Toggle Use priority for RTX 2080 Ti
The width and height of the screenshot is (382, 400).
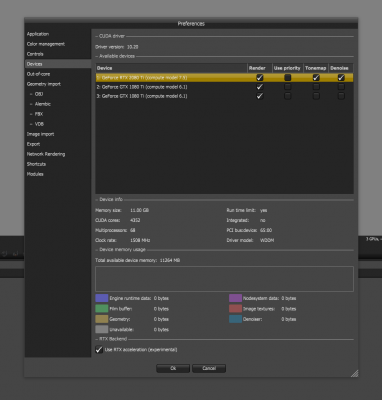[287, 78]
